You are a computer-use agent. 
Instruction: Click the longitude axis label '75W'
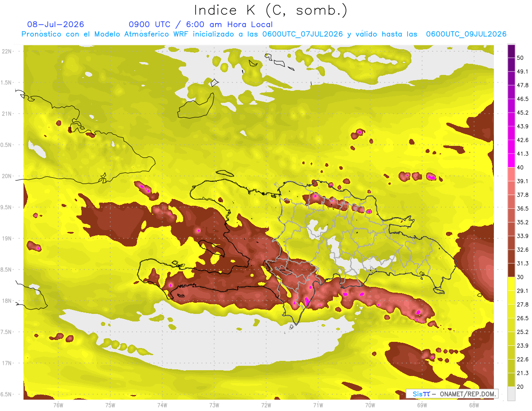[110, 405]
